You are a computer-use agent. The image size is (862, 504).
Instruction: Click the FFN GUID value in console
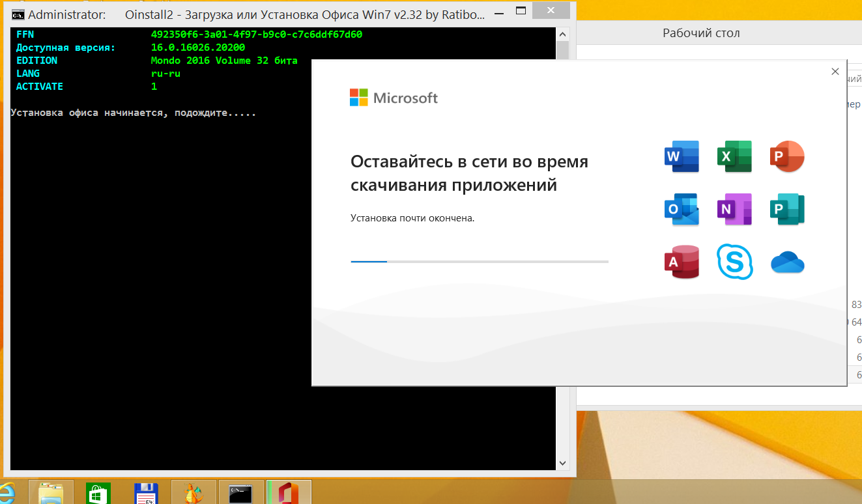click(x=257, y=35)
